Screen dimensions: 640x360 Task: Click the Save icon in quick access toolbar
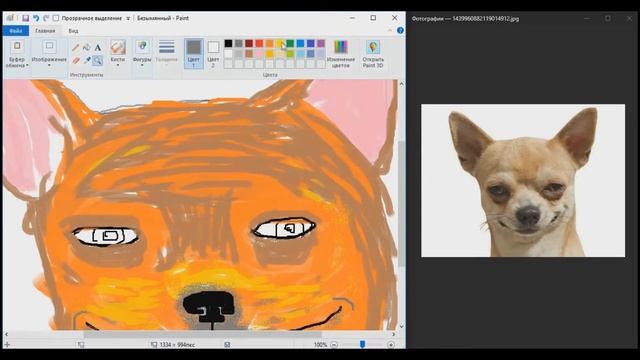[x=25, y=18]
